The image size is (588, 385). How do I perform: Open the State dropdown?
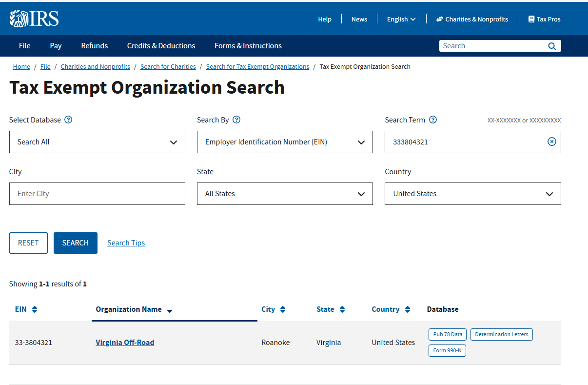285,194
